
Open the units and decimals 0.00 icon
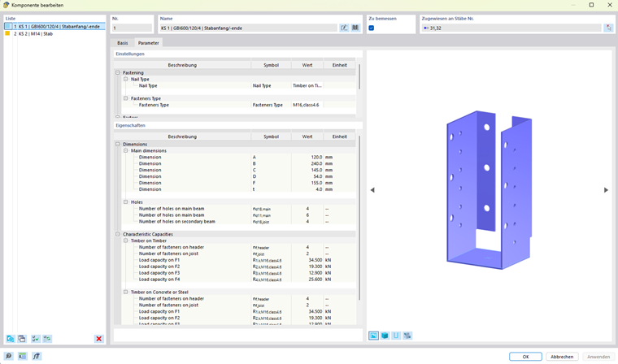[22, 356]
